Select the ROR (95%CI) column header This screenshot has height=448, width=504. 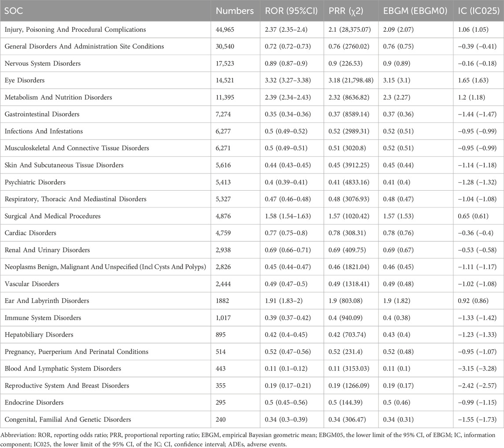[x=291, y=11]
